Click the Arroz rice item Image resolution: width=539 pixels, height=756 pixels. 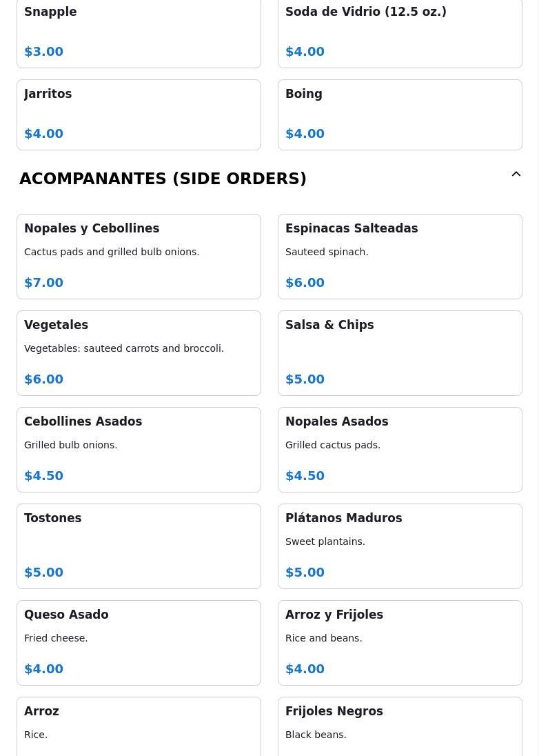pyautogui.click(x=139, y=726)
